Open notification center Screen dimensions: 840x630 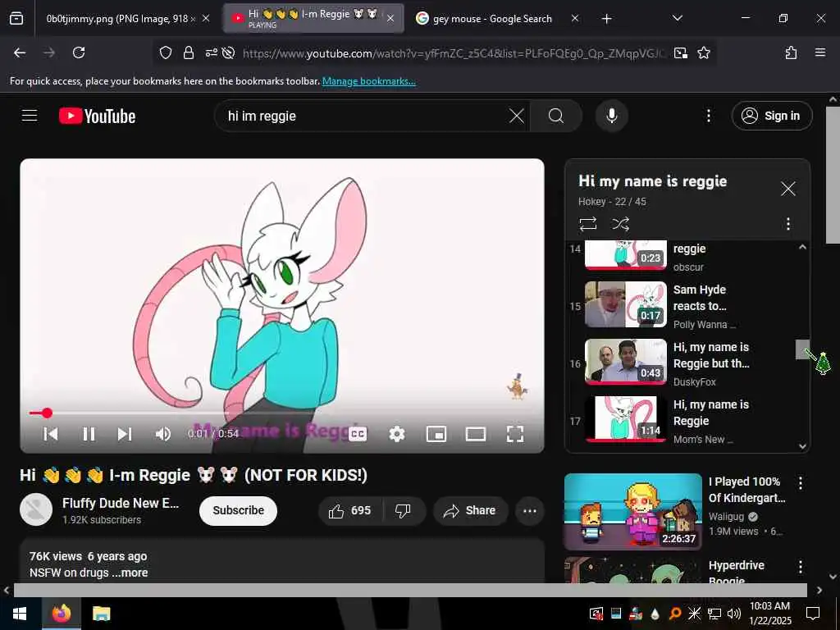813,614
